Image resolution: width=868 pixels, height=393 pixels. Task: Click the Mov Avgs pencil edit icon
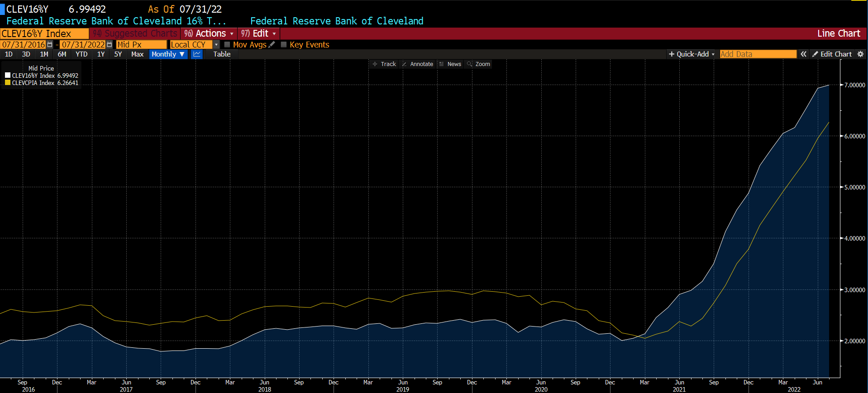click(272, 44)
